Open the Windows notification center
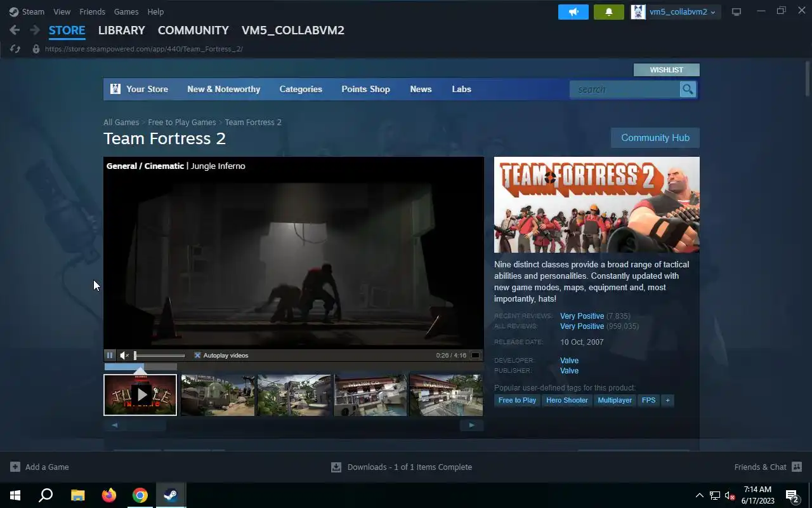 [792, 495]
